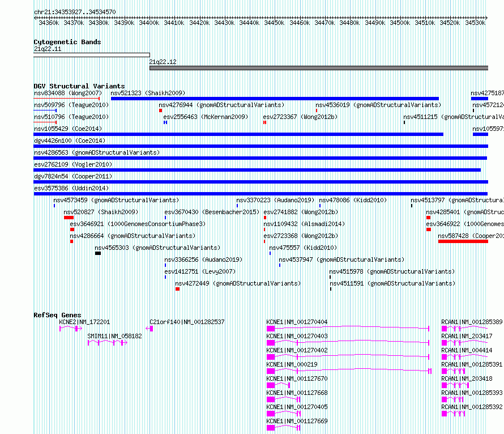Select the KCNE1|NM_001127668 transcript label
Screen dimensions: 504x434
297,393
